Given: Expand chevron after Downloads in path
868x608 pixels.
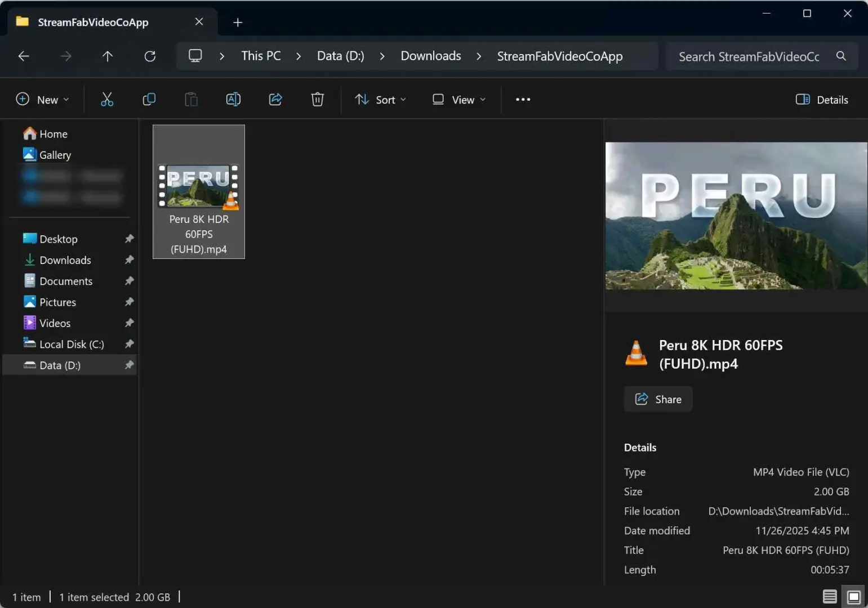Looking at the screenshot, I should point(479,56).
